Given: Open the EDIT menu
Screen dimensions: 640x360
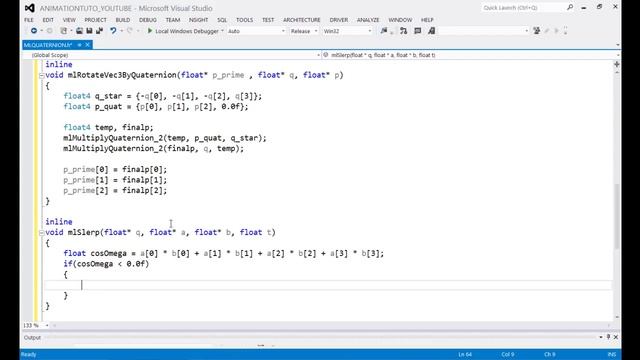Looking at the screenshot, I should point(48,20).
